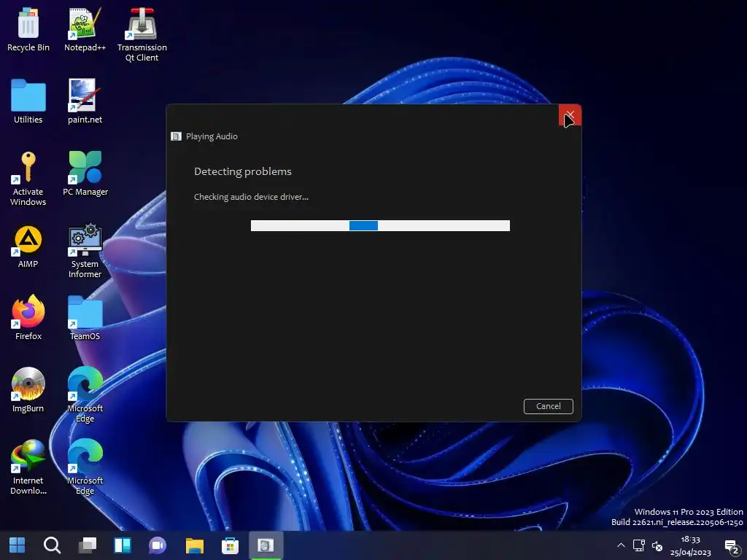Click the 'Detecting problems' heading

point(242,171)
